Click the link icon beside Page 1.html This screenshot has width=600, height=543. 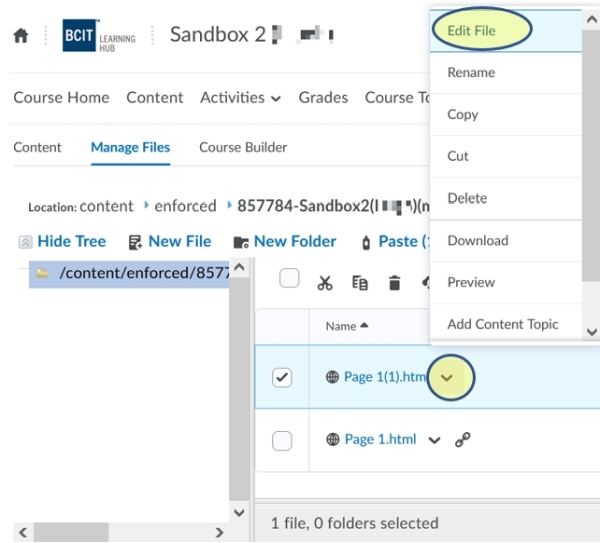(463, 440)
